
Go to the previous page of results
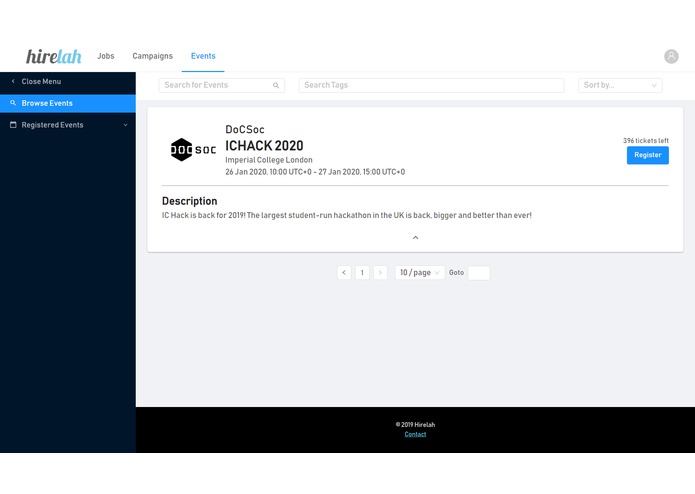(x=344, y=272)
